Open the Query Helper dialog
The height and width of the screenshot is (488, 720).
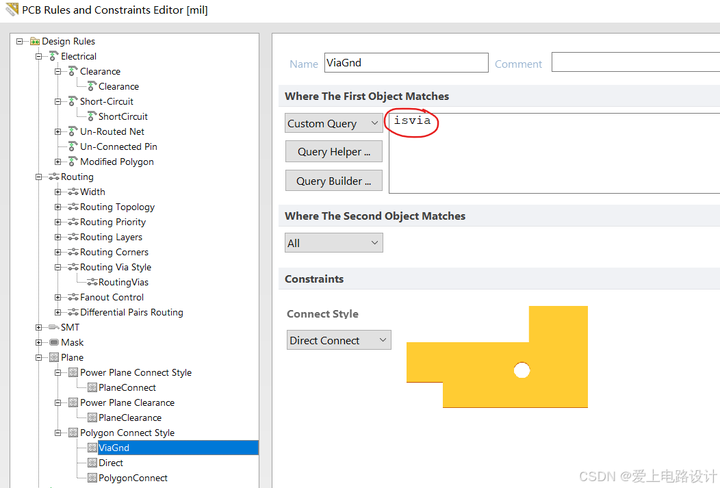coord(333,151)
